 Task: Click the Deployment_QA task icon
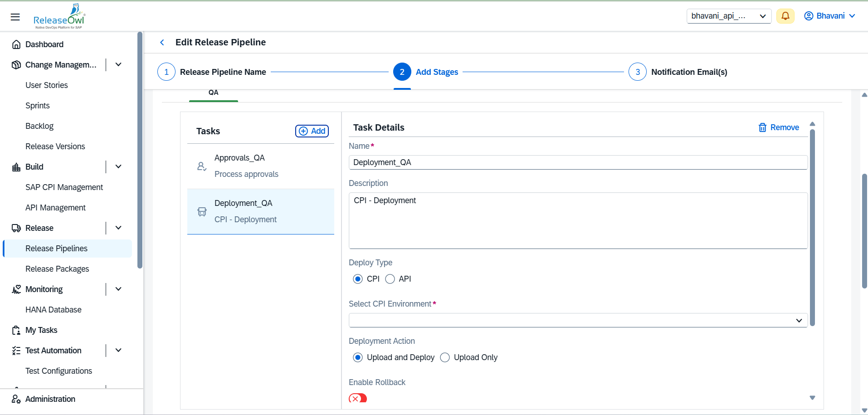pos(202,211)
